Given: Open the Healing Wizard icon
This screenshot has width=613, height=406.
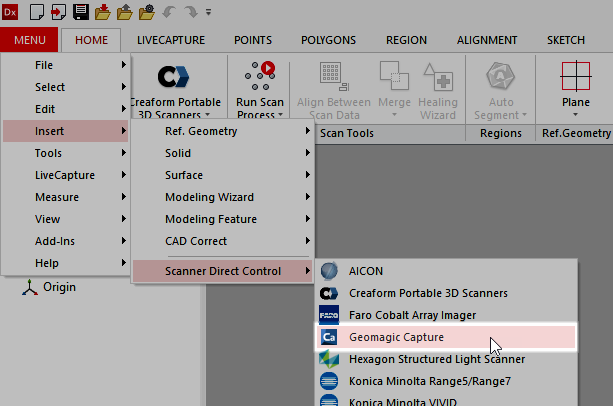Looking at the screenshot, I should (x=438, y=76).
